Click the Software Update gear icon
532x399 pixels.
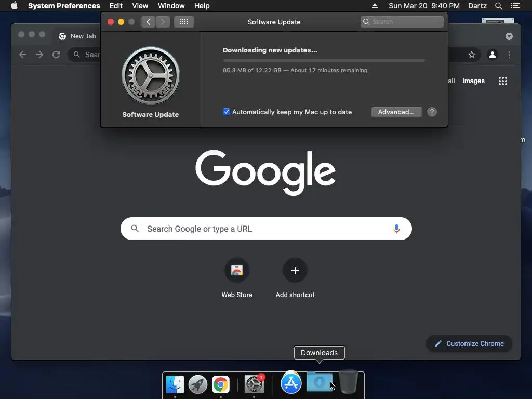pos(151,75)
